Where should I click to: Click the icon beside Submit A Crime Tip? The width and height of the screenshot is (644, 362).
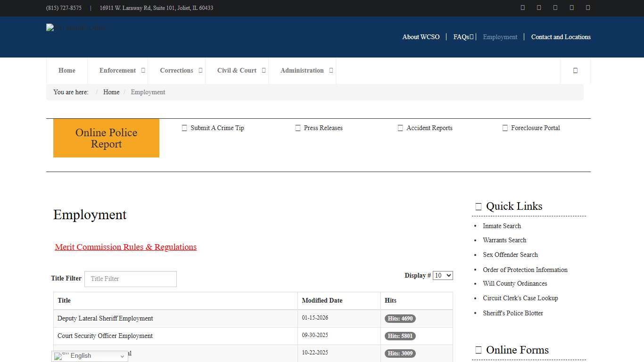pyautogui.click(x=184, y=128)
